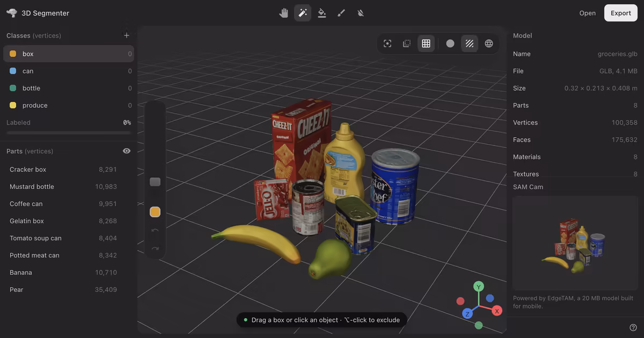Select the magic wand segment tool
The height and width of the screenshot is (338, 644).
coord(303,13)
